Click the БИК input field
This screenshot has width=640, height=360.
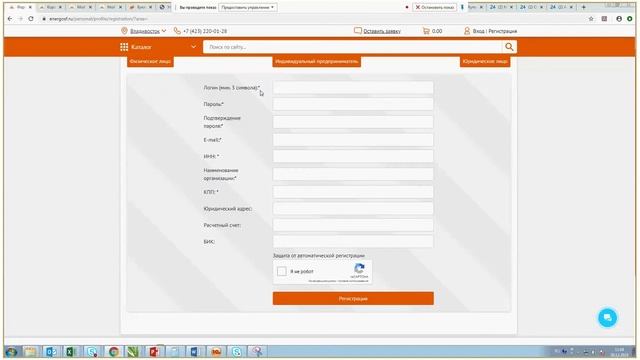(x=353, y=241)
